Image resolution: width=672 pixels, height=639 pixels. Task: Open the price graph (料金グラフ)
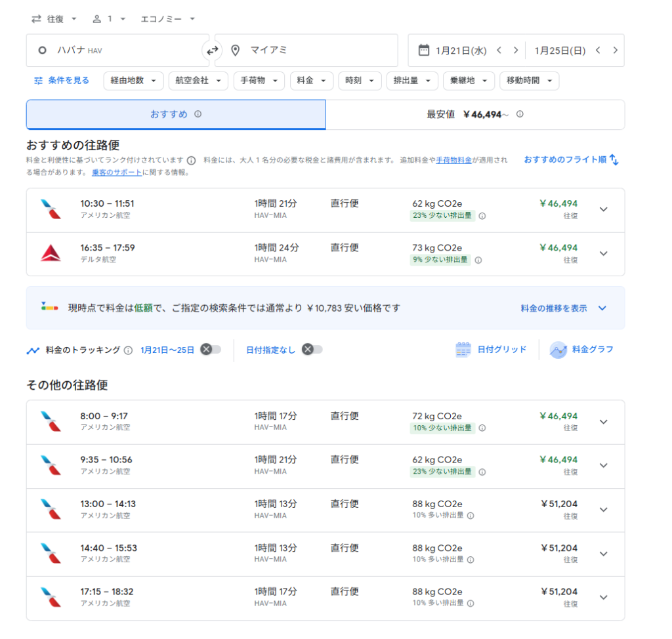583,350
